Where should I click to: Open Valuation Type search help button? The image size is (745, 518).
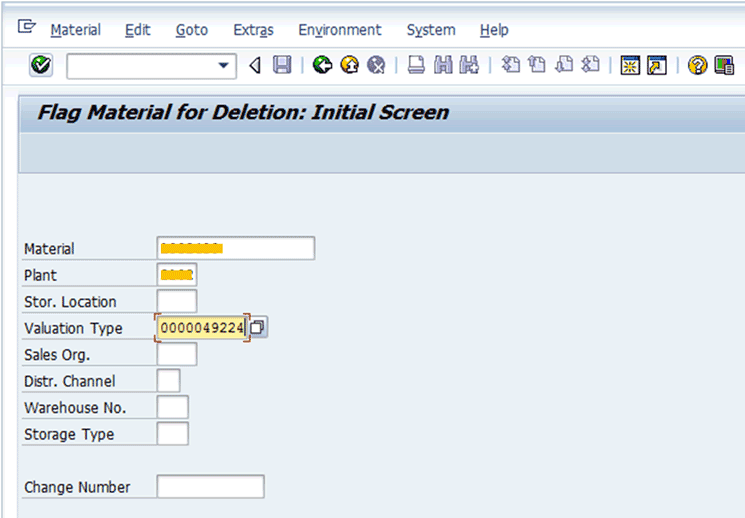pos(258,327)
